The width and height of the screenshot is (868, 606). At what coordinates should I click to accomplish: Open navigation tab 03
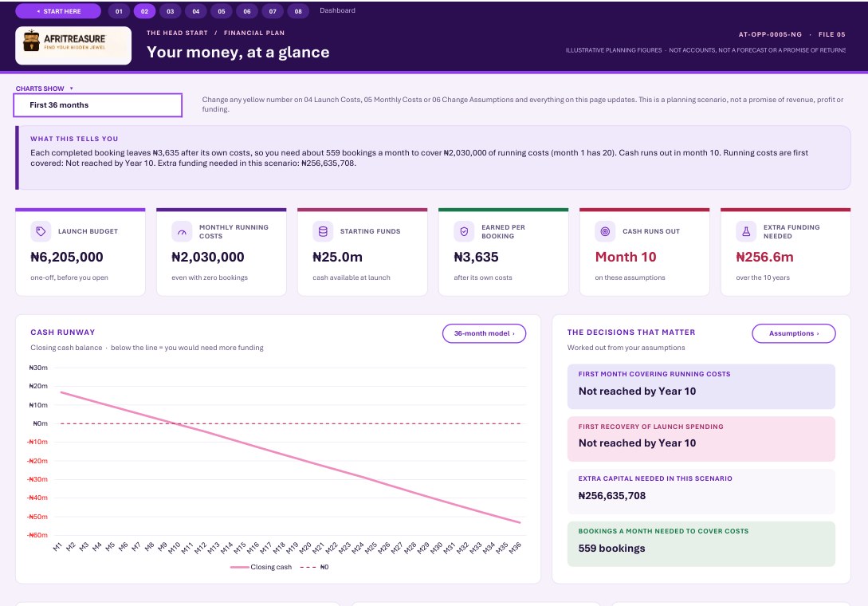[171, 11]
